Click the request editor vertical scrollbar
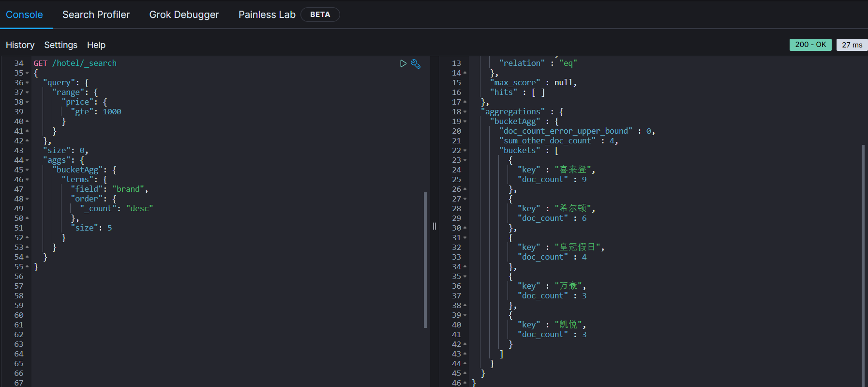Screen dimensions: 868x387 (x=425, y=260)
